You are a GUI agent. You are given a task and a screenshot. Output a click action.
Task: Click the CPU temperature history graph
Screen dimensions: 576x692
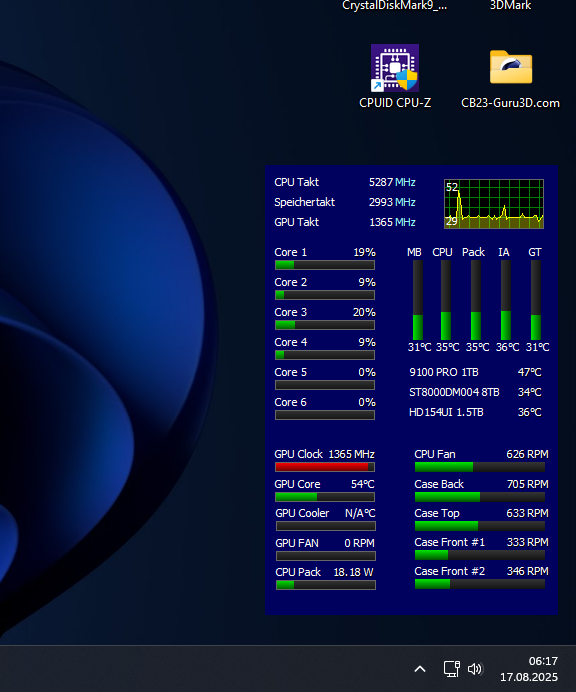(494, 204)
